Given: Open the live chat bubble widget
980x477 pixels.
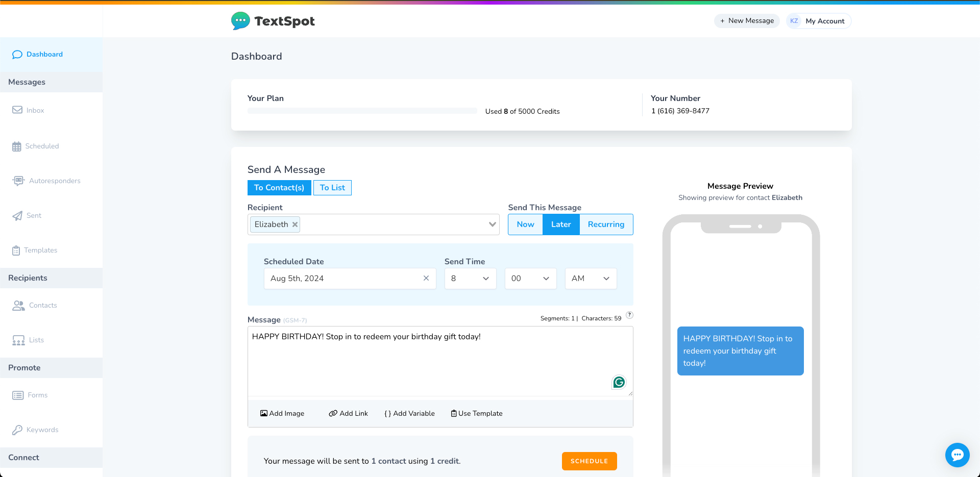Looking at the screenshot, I should [957, 455].
